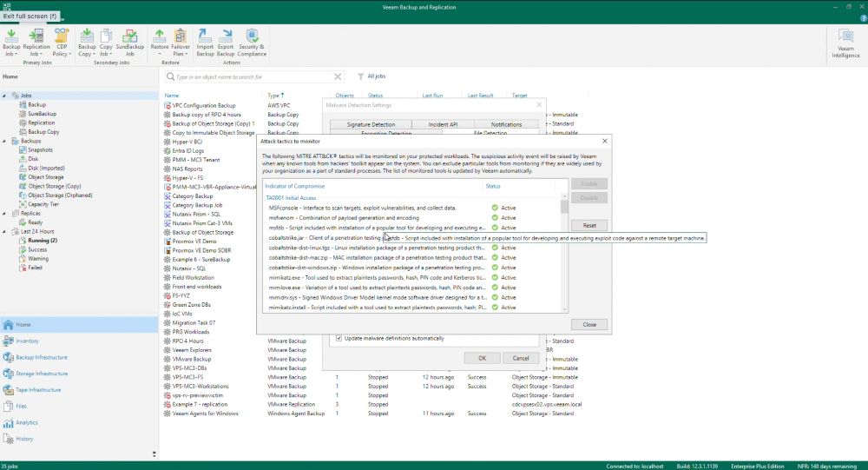Select the SureBackup node under Jobs
The image size is (868, 470).
click(42, 114)
